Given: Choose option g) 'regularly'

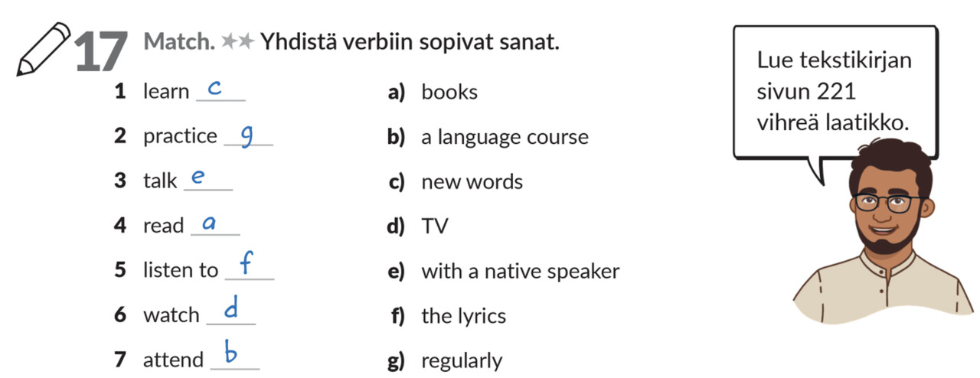Looking at the screenshot, I should (462, 360).
